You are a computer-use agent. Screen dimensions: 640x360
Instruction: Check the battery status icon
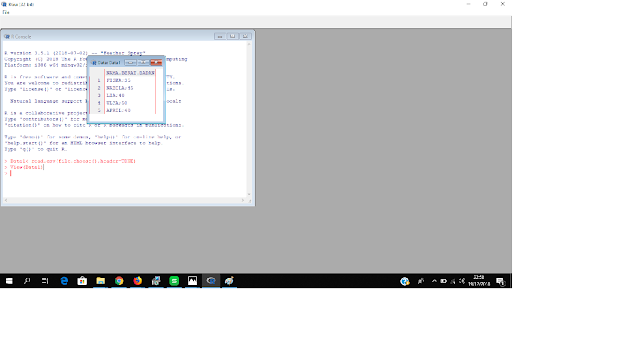click(x=443, y=281)
